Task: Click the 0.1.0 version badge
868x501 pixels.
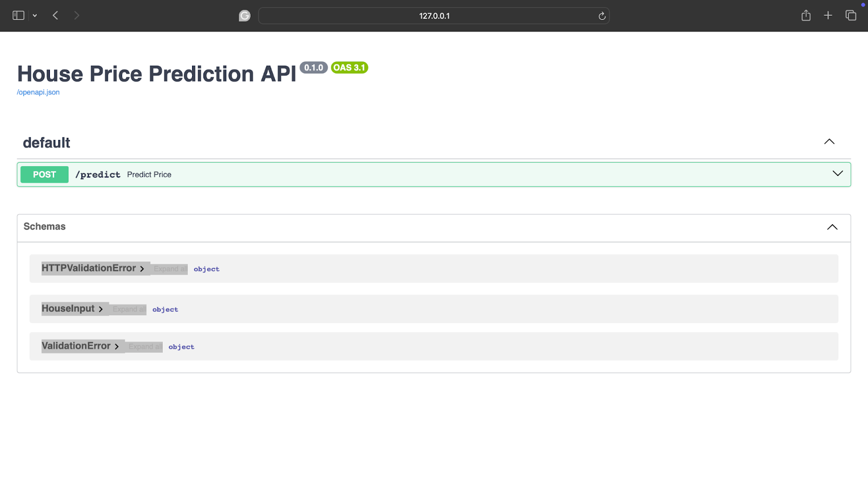Action: [314, 67]
